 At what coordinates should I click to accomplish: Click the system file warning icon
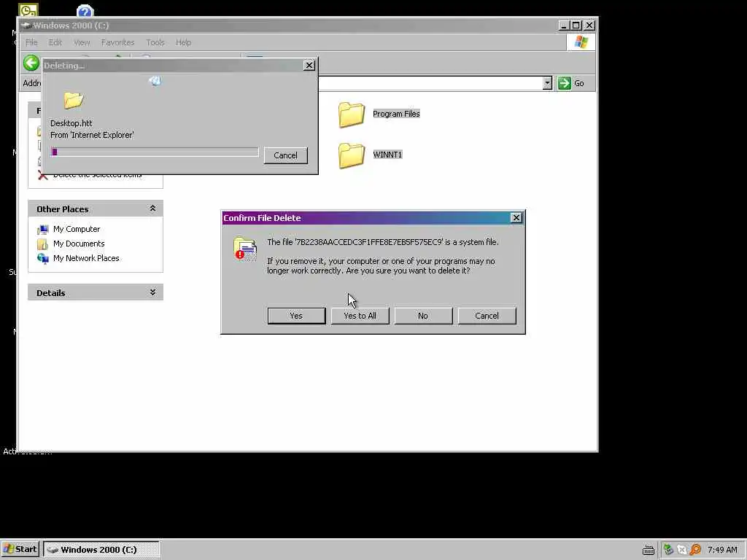[x=245, y=248]
